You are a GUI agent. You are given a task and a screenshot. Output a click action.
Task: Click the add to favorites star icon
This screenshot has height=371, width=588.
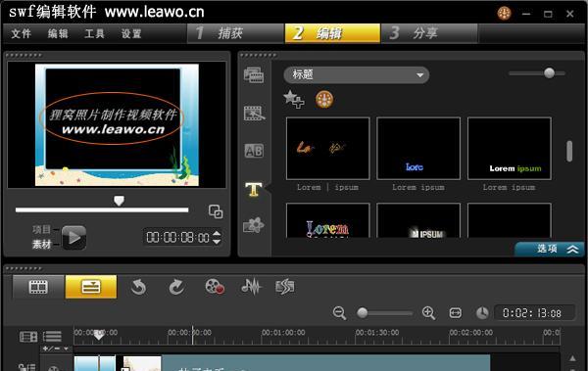pyautogui.click(x=294, y=100)
